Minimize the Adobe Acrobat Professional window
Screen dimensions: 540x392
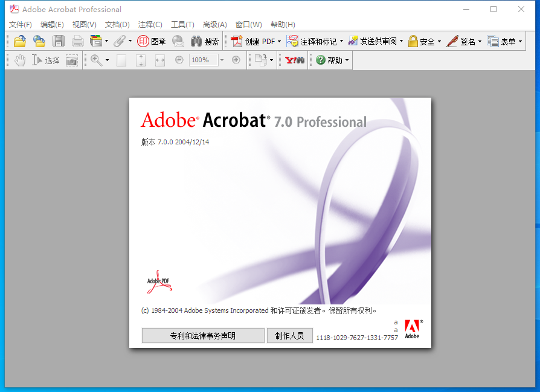click(466, 9)
